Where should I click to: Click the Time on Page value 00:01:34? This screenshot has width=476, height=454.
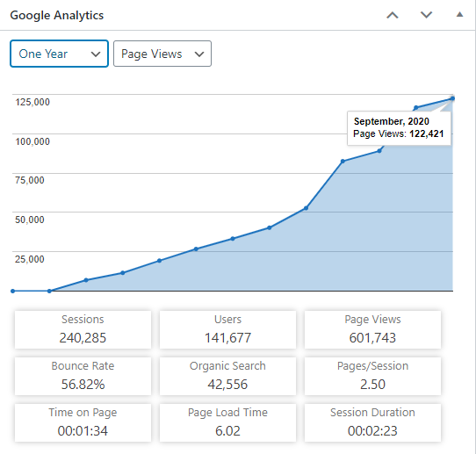83,431
